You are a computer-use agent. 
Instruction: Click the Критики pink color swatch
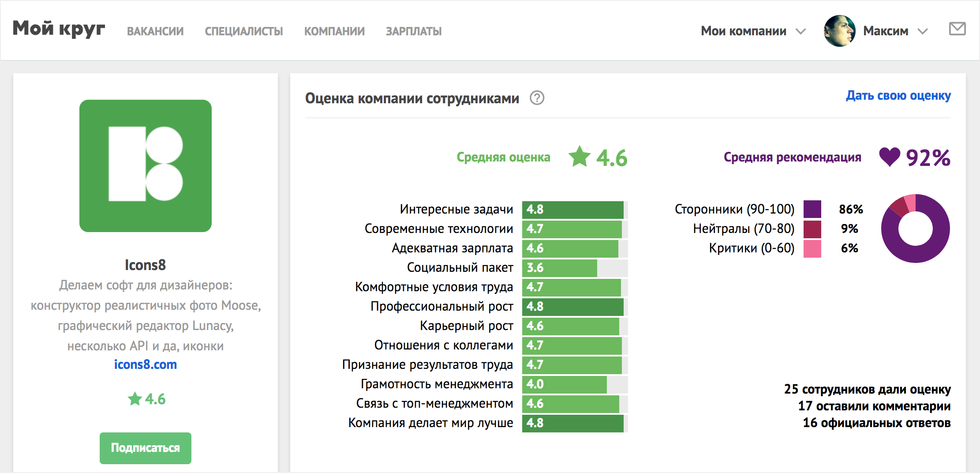812,248
